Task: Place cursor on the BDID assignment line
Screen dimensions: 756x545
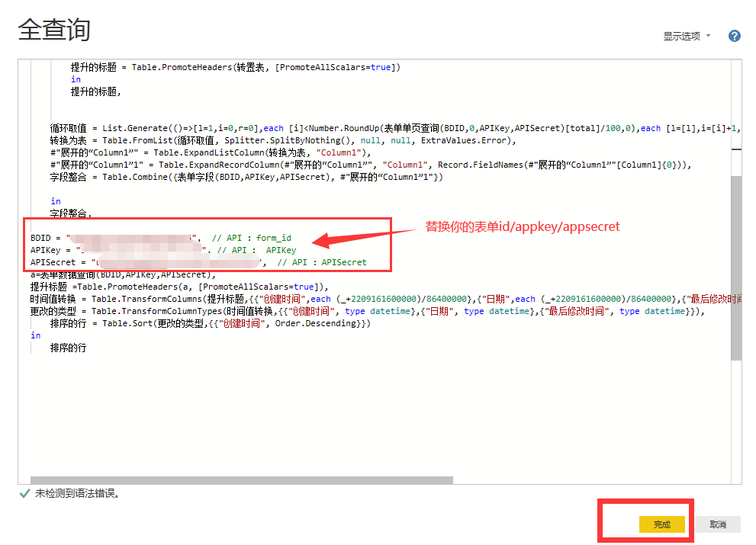Action: pos(46,238)
